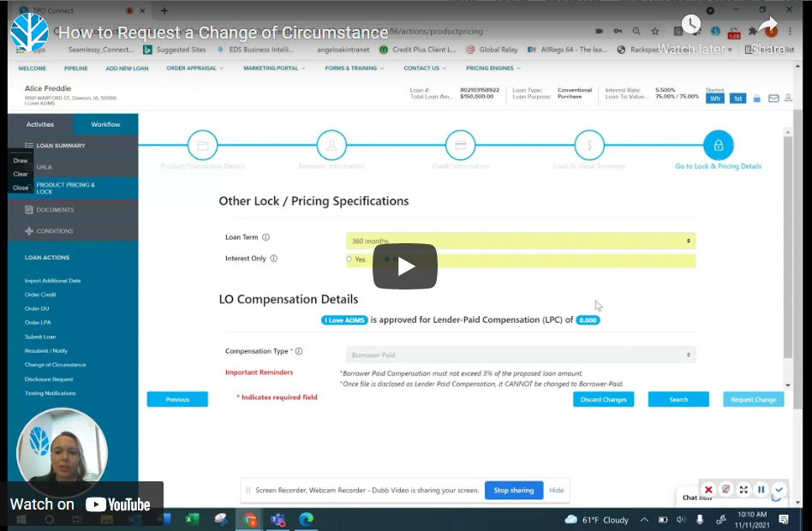Click the volume icon in system tray

(x=681, y=520)
